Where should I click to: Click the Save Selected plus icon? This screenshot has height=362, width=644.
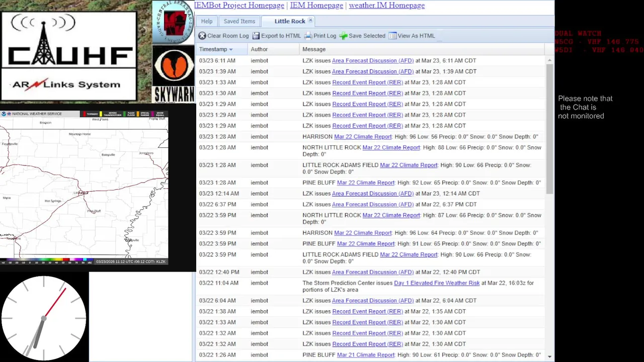pos(343,36)
